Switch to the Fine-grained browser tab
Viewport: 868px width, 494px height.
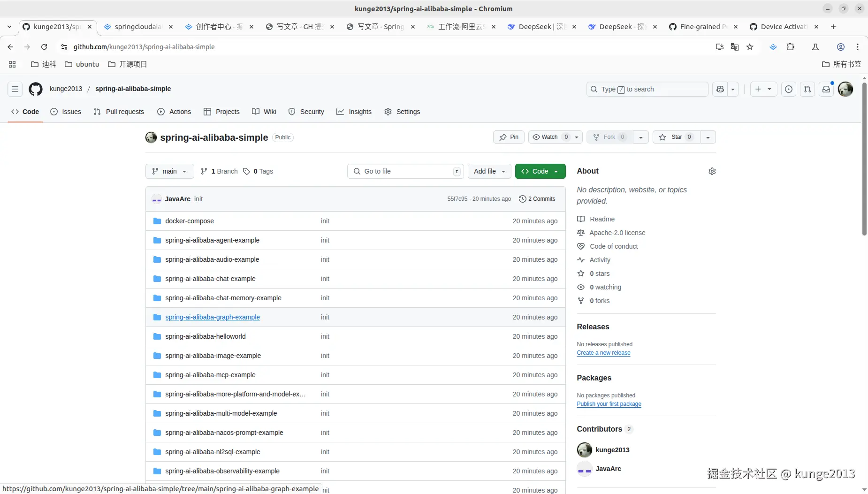coord(703,27)
